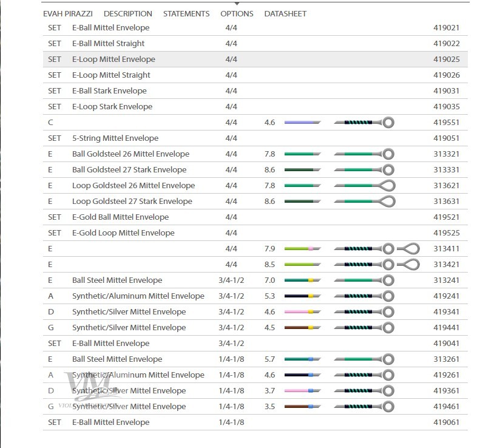Click the ball-end string icon for 419241
Image resolution: width=497 pixels, height=448 pixels.
point(364,296)
